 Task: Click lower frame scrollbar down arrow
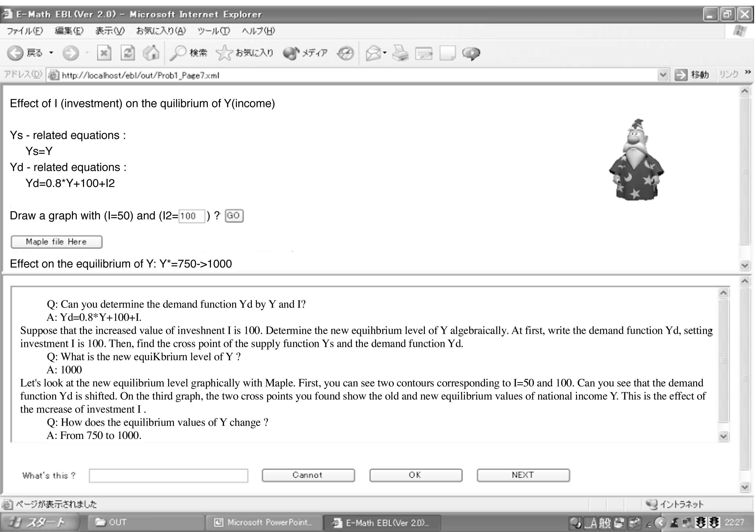click(745, 487)
